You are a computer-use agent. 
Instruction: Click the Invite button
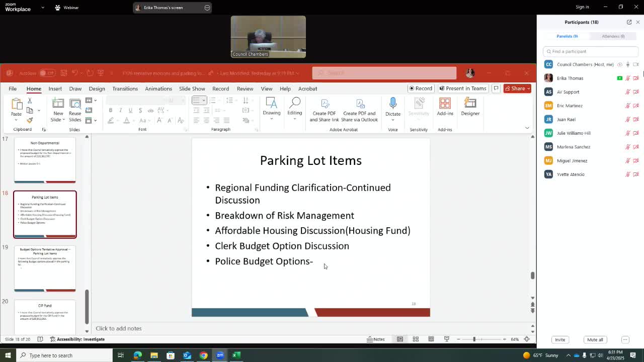559,340
